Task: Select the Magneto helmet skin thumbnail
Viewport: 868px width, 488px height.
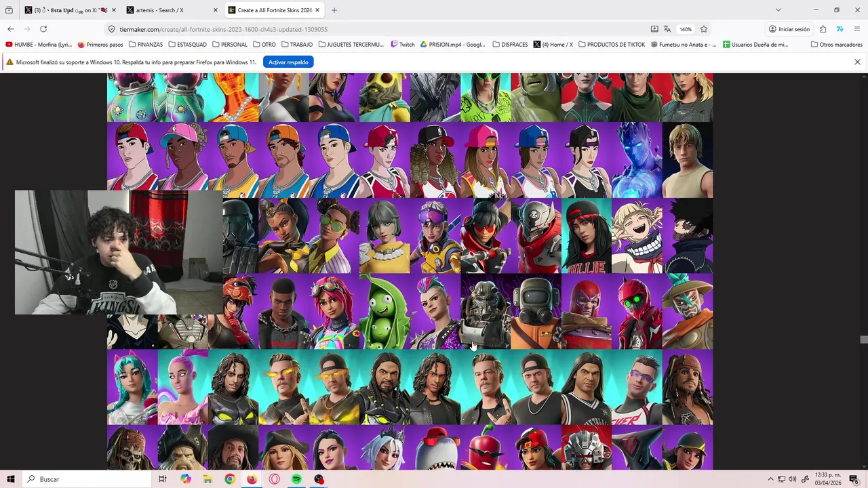Action: (x=587, y=312)
